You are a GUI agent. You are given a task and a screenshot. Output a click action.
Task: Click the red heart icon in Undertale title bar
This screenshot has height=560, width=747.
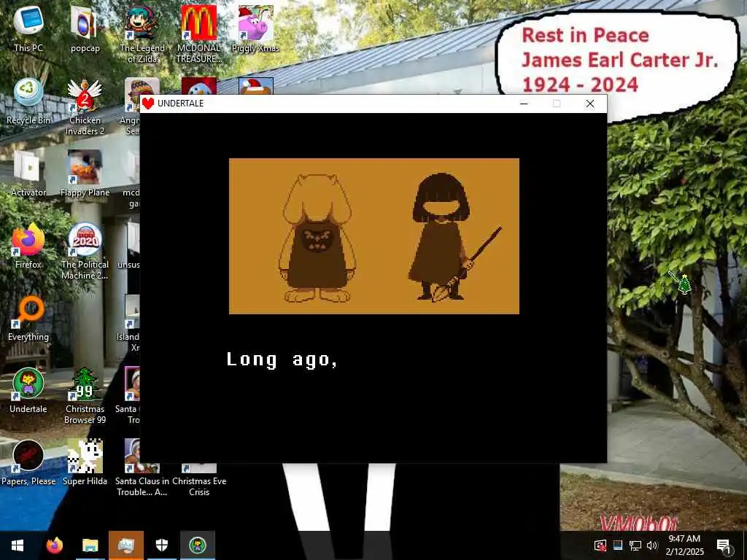147,104
